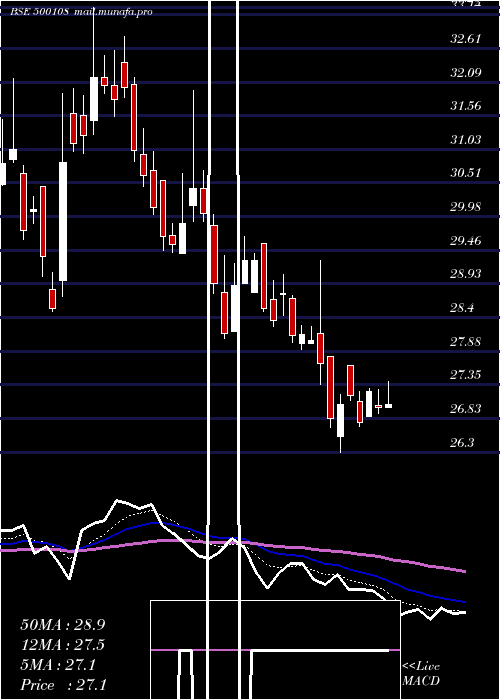Screen dimensions: 500x700
Task: Click the 31.03 price axis label
Action: [x=466, y=140]
